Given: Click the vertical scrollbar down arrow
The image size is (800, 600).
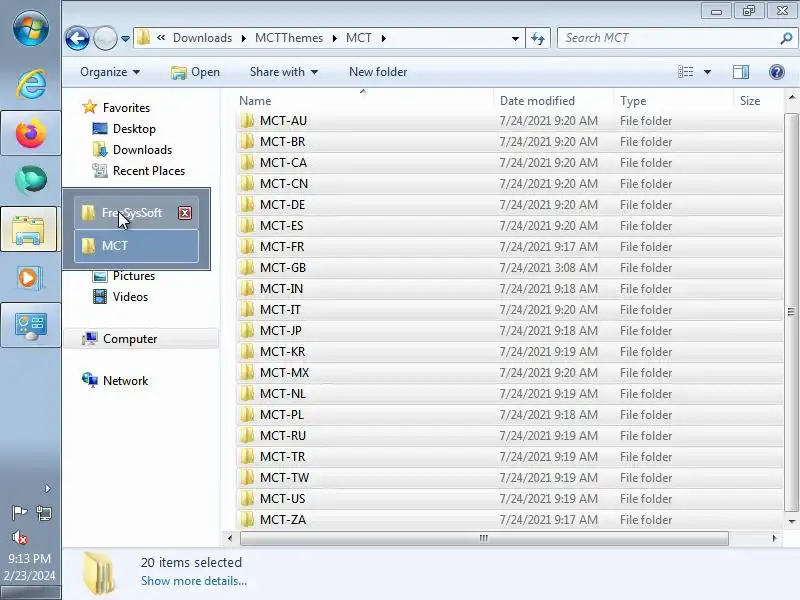Looking at the screenshot, I should point(791,521).
